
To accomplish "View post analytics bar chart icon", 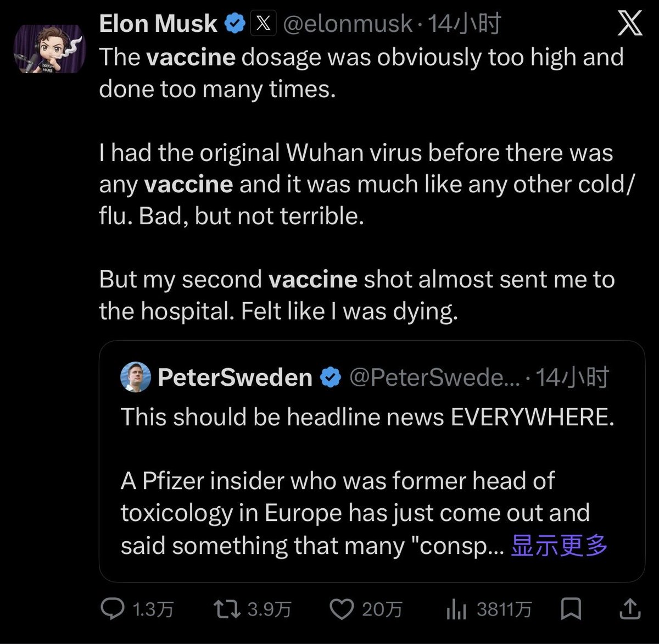I will pos(456,609).
